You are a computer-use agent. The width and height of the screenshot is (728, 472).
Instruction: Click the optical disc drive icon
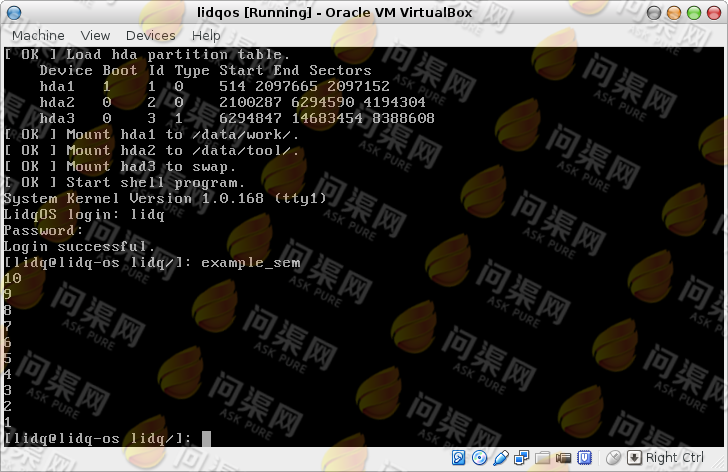479,458
